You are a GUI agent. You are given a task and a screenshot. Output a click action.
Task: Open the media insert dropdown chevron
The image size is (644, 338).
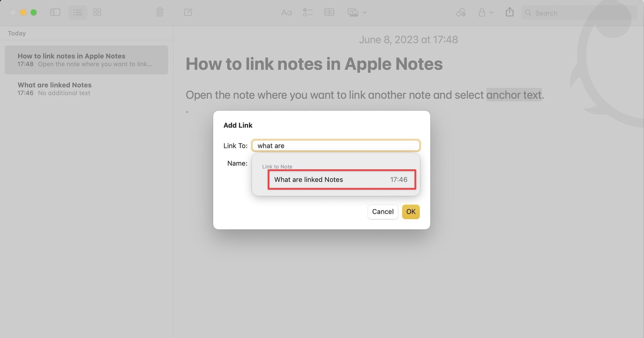(x=364, y=13)
